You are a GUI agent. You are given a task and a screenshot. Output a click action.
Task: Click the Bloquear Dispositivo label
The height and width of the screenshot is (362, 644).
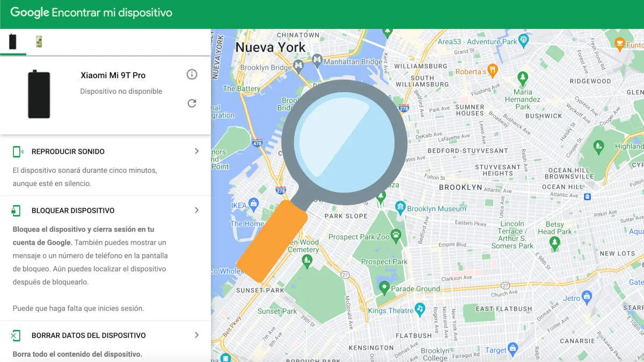(73, 211)
